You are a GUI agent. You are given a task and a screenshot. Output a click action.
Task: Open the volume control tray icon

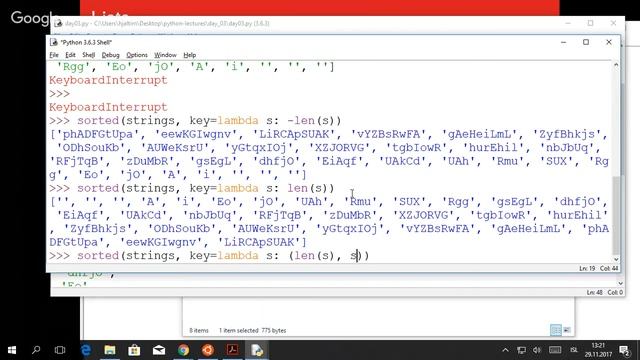coord(537,350)
